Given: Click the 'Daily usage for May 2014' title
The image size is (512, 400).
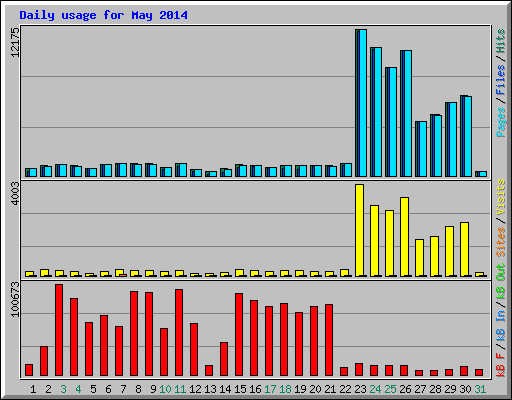Looking at the screenshot, I should 103,15.
